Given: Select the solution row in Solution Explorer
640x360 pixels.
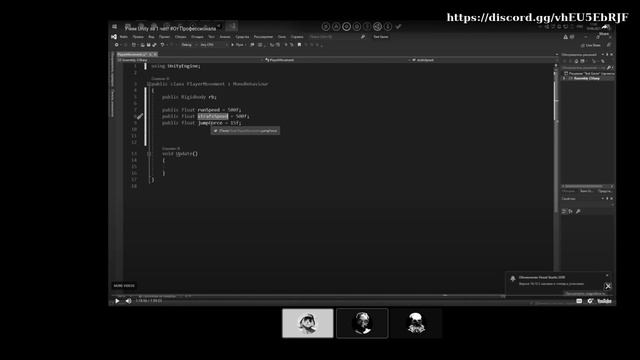Looking at the screenshot, I should click(589, 73).
